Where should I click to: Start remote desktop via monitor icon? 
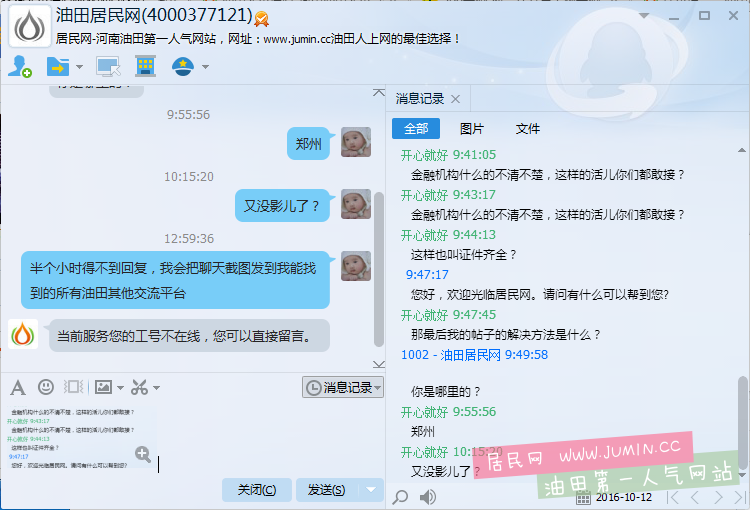click(107, 67)
